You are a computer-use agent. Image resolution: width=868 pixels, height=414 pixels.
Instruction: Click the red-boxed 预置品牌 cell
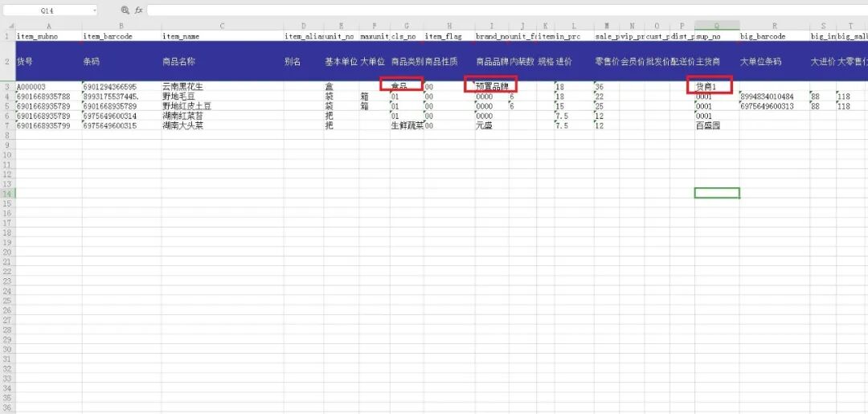click(x=491, y=85)
